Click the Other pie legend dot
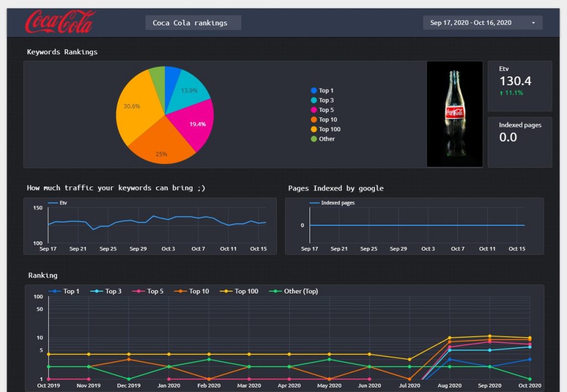Viewport: 567px width, 392px height. (313, 139)
